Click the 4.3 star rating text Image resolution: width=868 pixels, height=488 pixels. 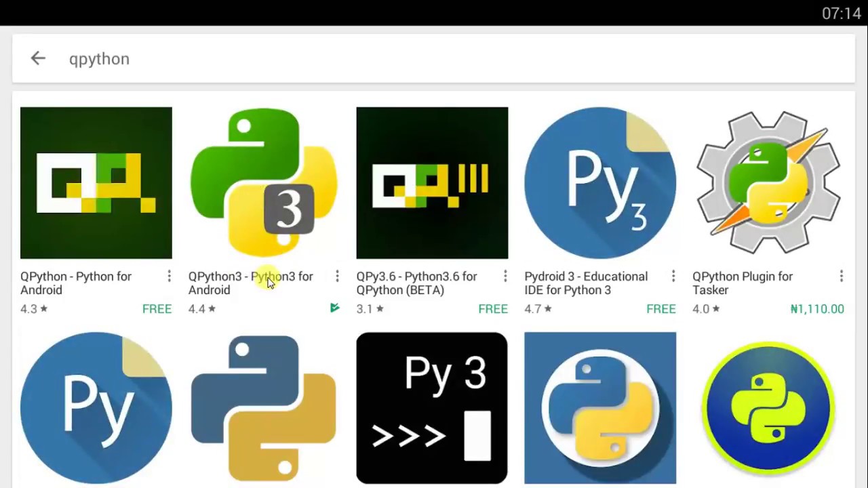pos(34,309)
